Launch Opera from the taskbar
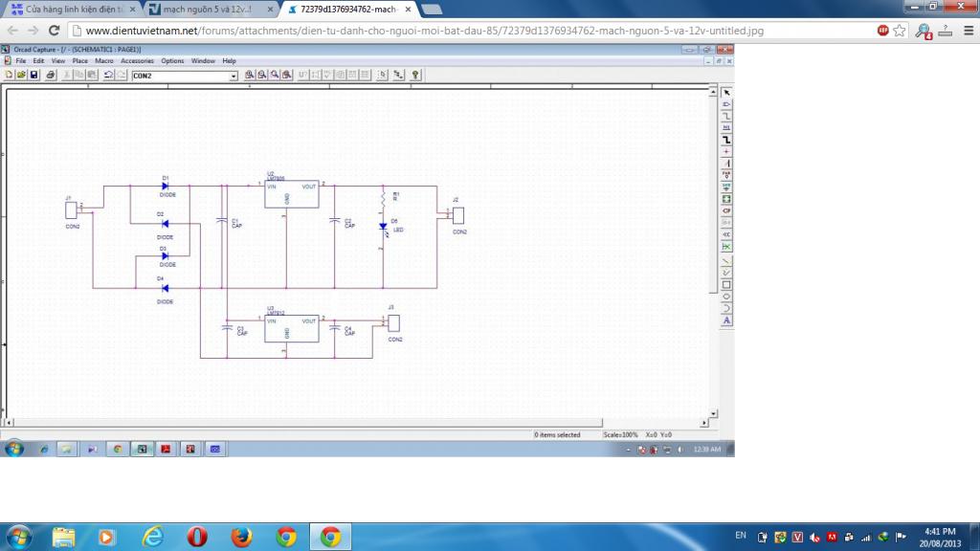Image resolution: width=980 pixels, height=551 pixels. [197, 538]
